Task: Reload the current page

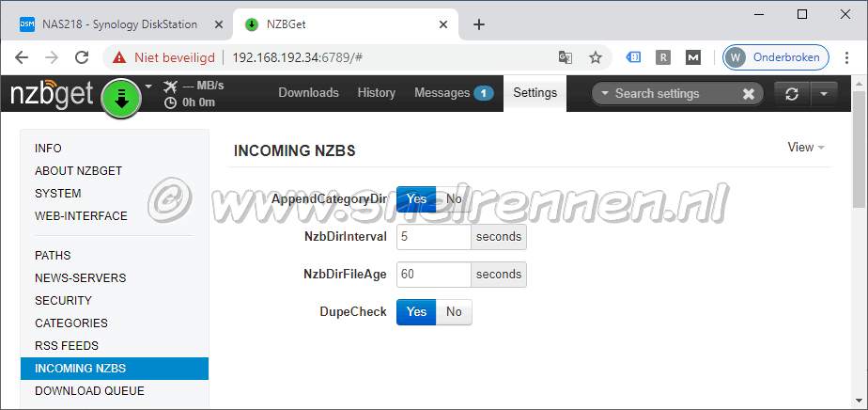Action: click(x=82, y=57)
